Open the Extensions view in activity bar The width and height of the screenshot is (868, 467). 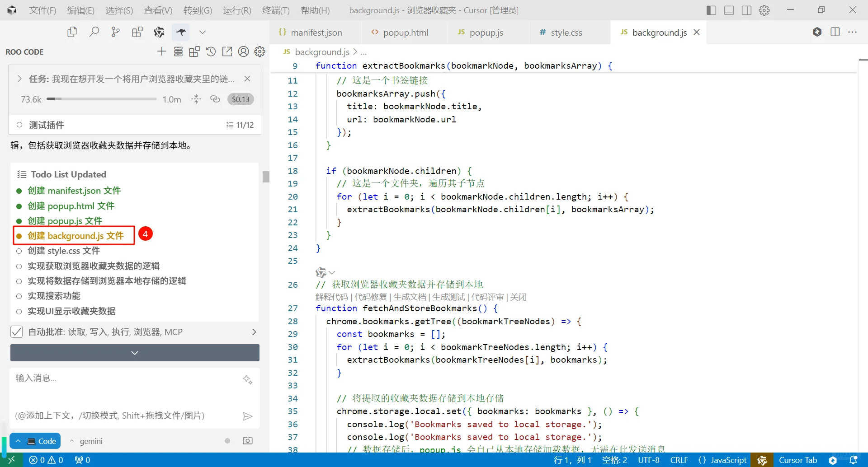coord(137,32)
